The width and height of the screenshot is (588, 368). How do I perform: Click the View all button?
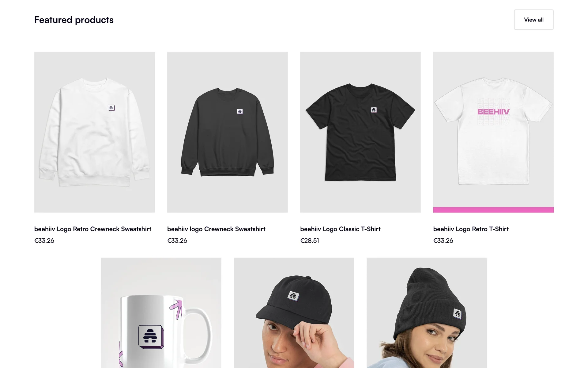point(533,20)
